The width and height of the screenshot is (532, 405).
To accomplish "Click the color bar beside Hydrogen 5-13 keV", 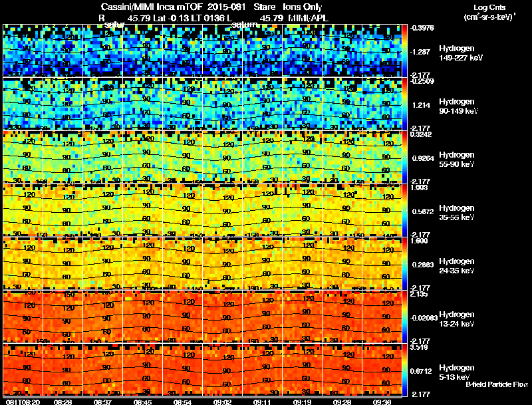I will coord(404,370).
